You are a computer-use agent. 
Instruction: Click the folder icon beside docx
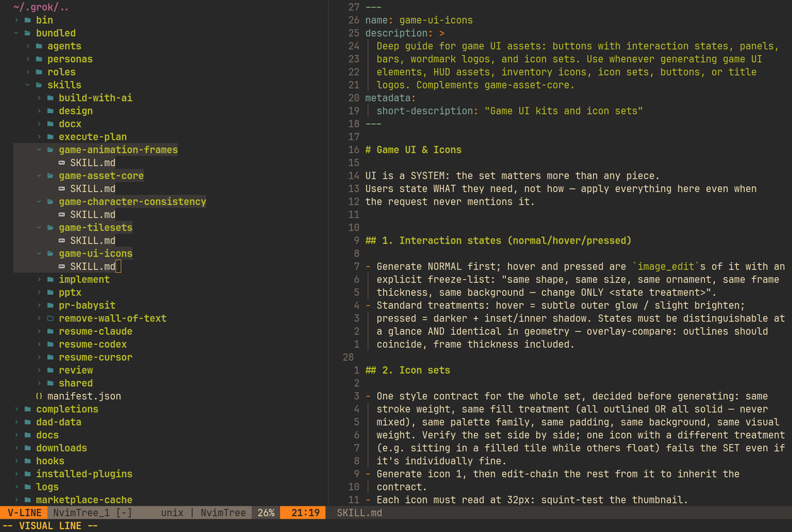click(50, 124)
